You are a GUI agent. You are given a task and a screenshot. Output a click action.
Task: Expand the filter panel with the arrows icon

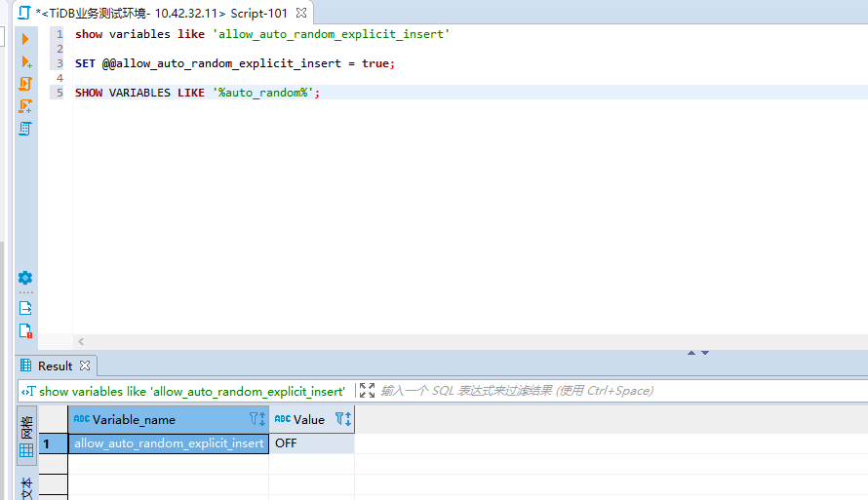367,391
